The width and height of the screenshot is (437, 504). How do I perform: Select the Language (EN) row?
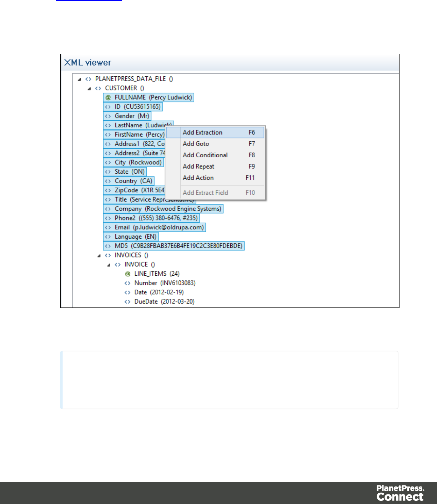(131, 236)
